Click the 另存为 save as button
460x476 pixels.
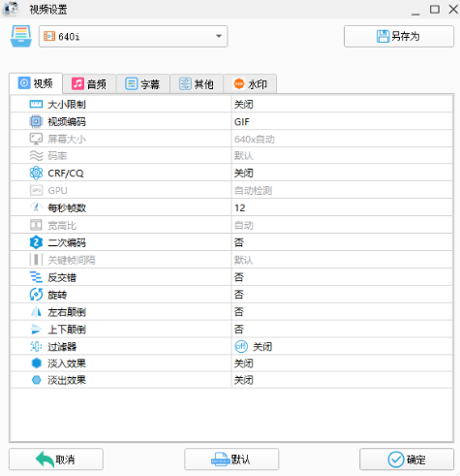pos(399,36)
